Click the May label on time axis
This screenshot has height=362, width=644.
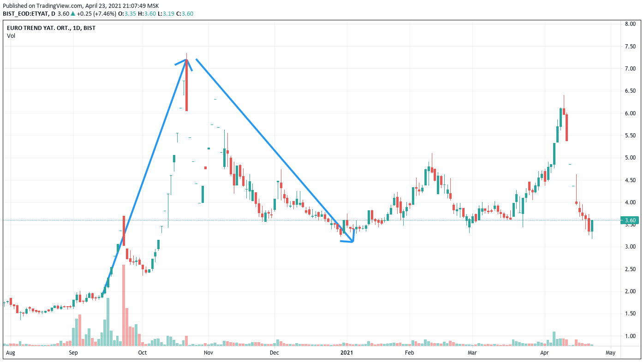(610, 353)
